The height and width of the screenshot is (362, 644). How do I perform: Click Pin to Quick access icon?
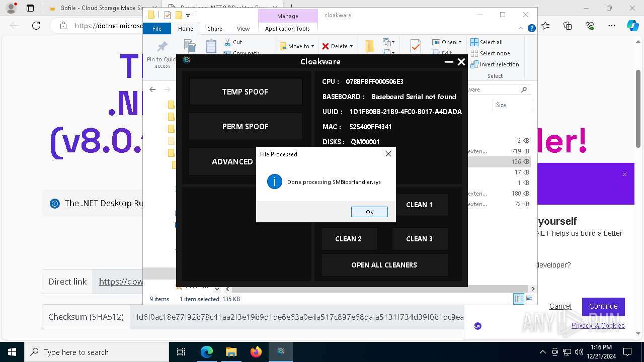click(162, 47)
